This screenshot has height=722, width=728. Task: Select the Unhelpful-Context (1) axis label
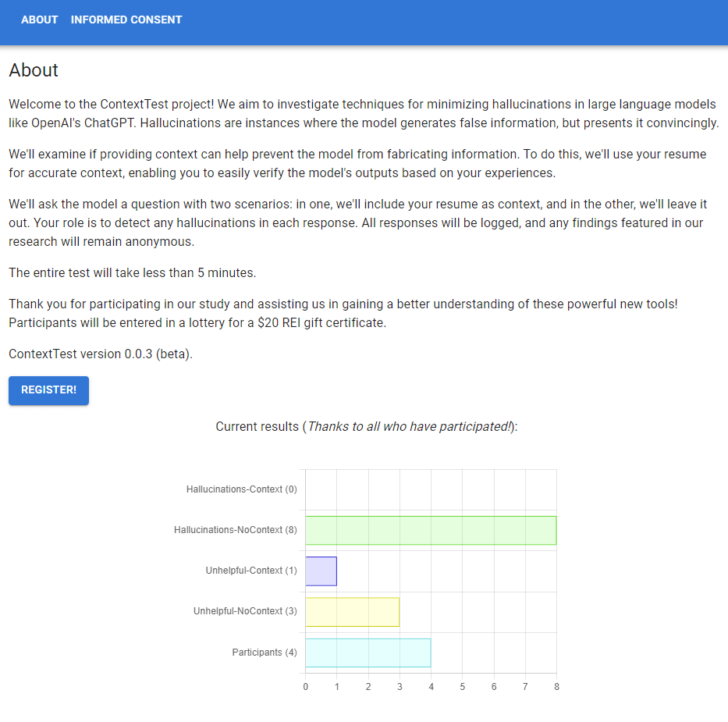coord(251,571)
